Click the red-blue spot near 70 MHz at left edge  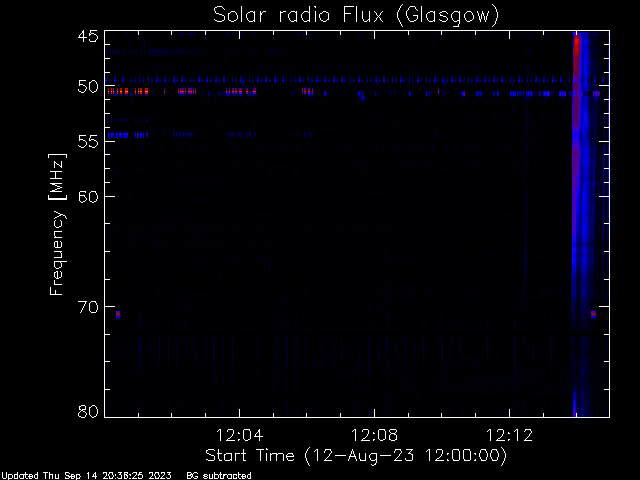(x=118, y=314)
